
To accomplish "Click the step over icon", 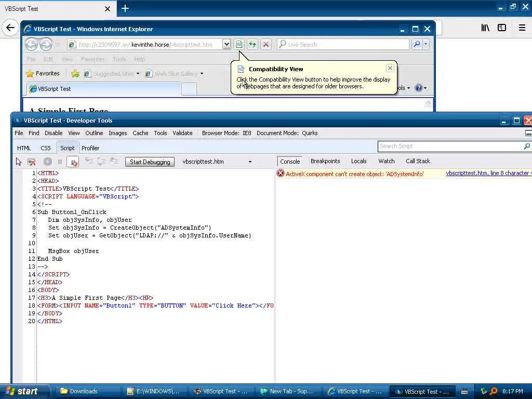I will pyautogui.click(x=101, y=161).
